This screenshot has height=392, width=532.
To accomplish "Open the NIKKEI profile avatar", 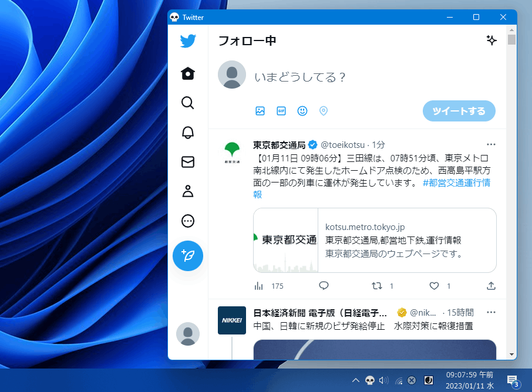I will (x=232, y=320).
